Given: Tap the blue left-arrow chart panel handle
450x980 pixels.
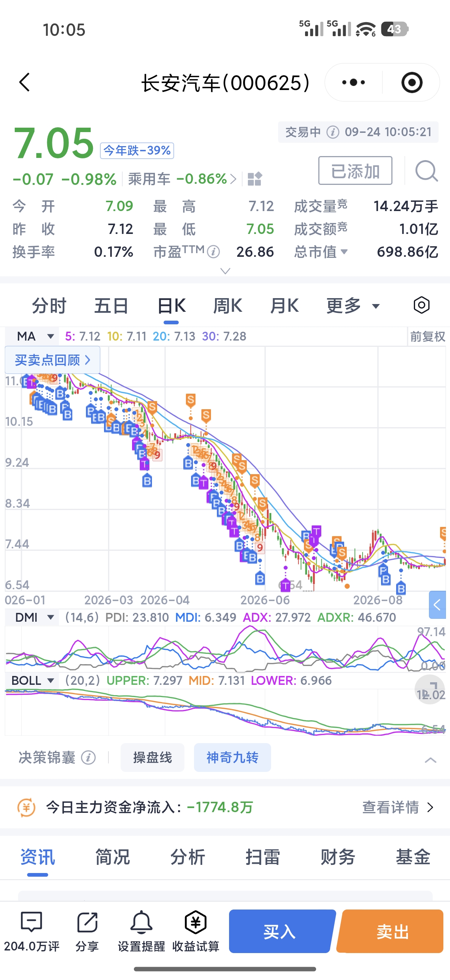Looking at the screenshot, I should coord(437,604).
